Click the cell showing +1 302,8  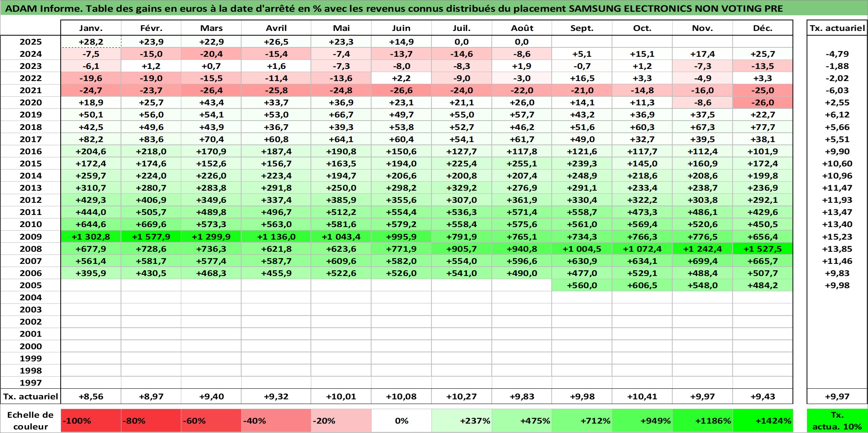[91, 236]
